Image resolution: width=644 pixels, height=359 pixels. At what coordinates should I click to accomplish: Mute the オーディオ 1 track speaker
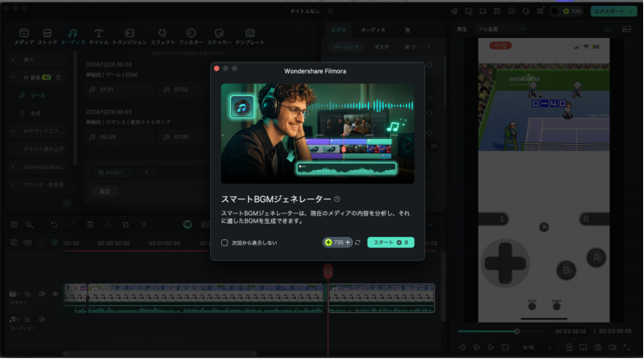pyautogui.click(x=42, y=319)
